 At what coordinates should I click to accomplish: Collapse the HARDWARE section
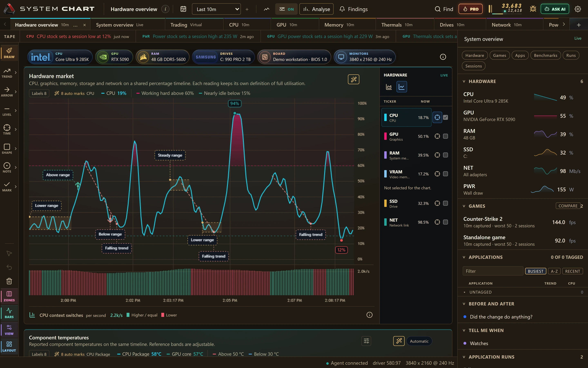tap(464, 81)
